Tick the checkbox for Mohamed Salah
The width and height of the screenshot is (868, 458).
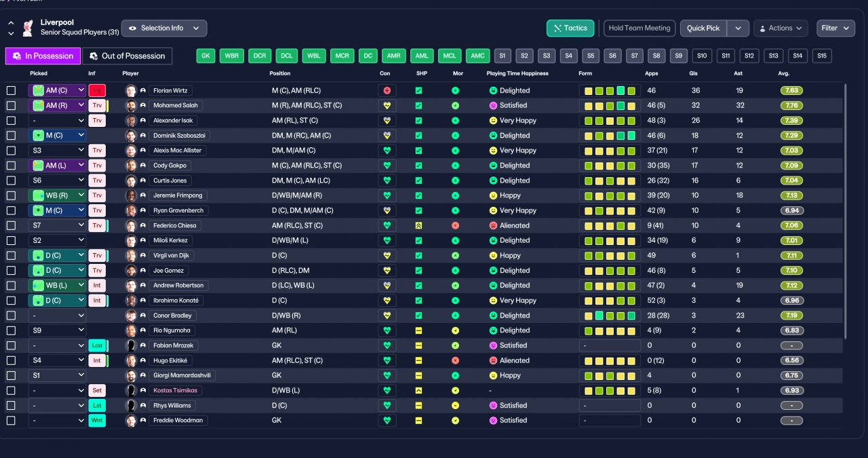click(x=11, y=105)
